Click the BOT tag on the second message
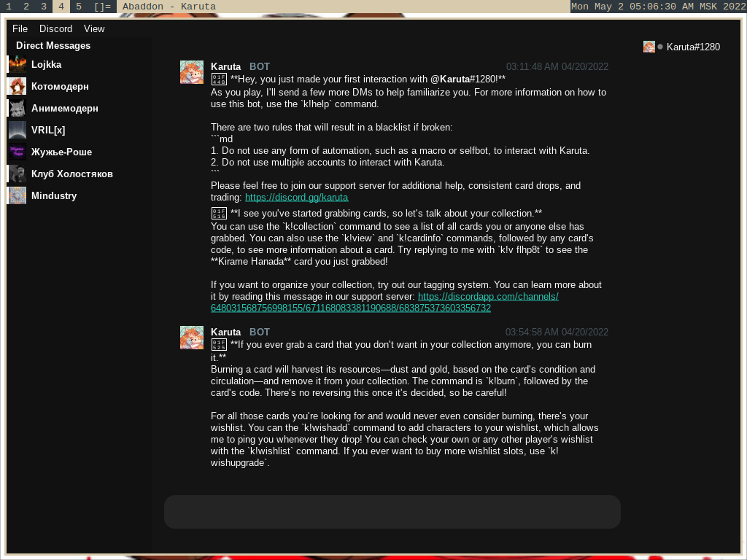 pos(260,332)
